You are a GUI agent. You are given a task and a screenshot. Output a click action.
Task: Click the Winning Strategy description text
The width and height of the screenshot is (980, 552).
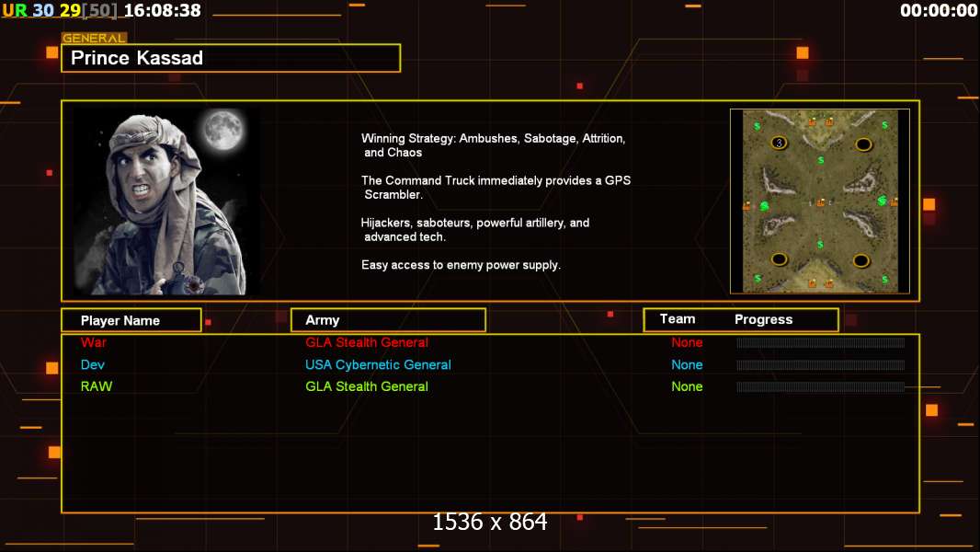click(x=493, y=145)
